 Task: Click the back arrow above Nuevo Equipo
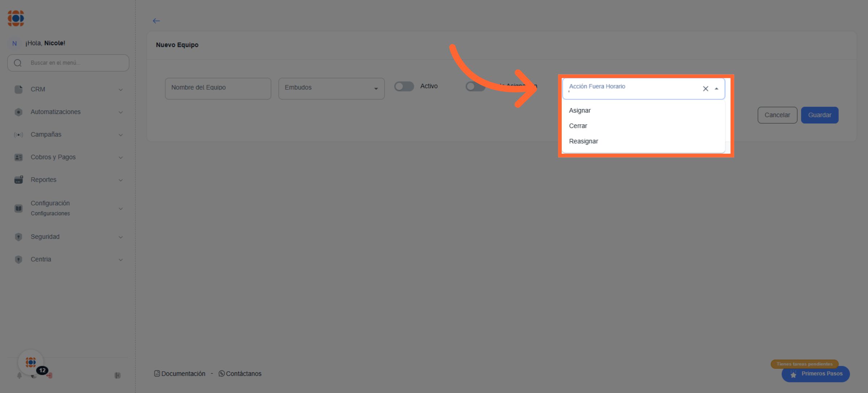pyautogui.click(x=156, y=21)
